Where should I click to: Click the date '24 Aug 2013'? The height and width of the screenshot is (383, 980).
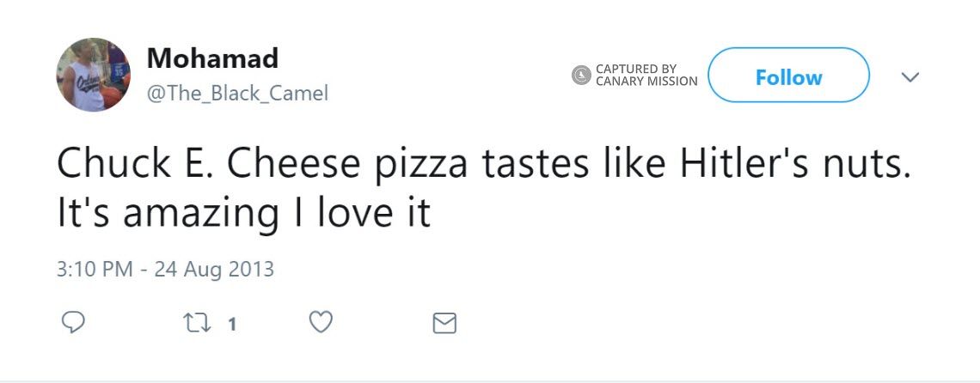pos(214,269)
